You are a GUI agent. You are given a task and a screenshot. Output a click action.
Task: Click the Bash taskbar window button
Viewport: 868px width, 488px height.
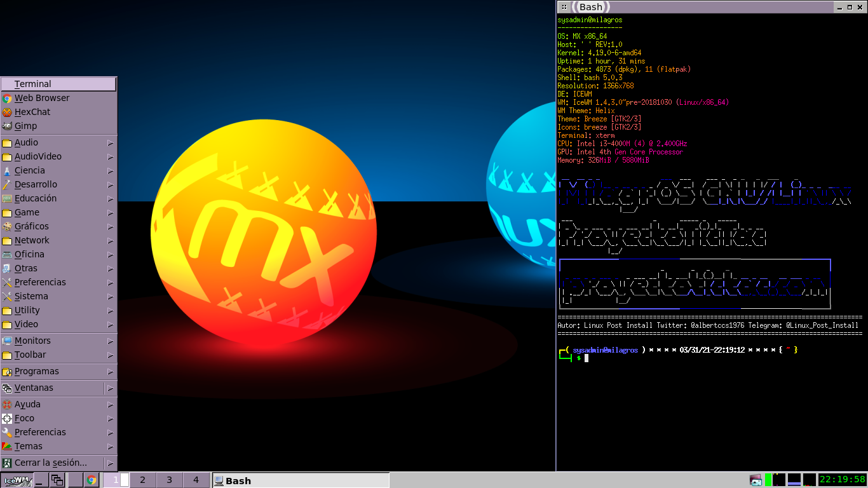pyautogui.click(x=299, y=480)
